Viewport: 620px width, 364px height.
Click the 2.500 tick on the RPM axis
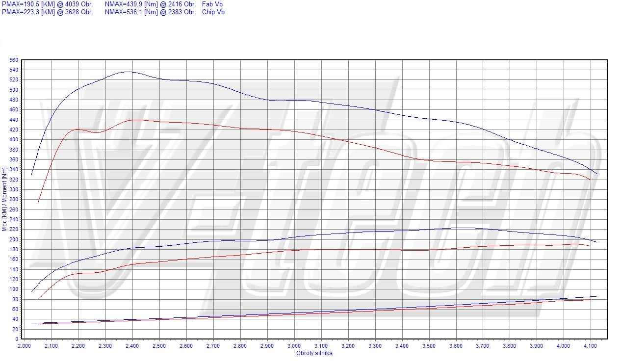[x=159, y=346]
